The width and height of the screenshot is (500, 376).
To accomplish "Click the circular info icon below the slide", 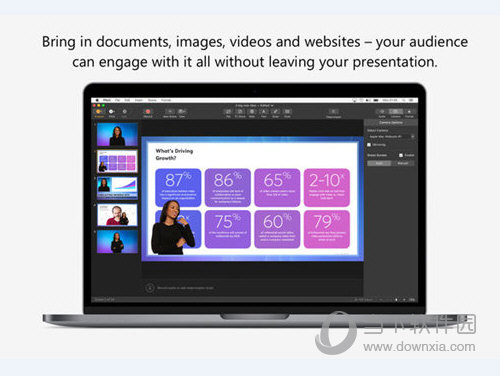I will (x=150, y=287).
